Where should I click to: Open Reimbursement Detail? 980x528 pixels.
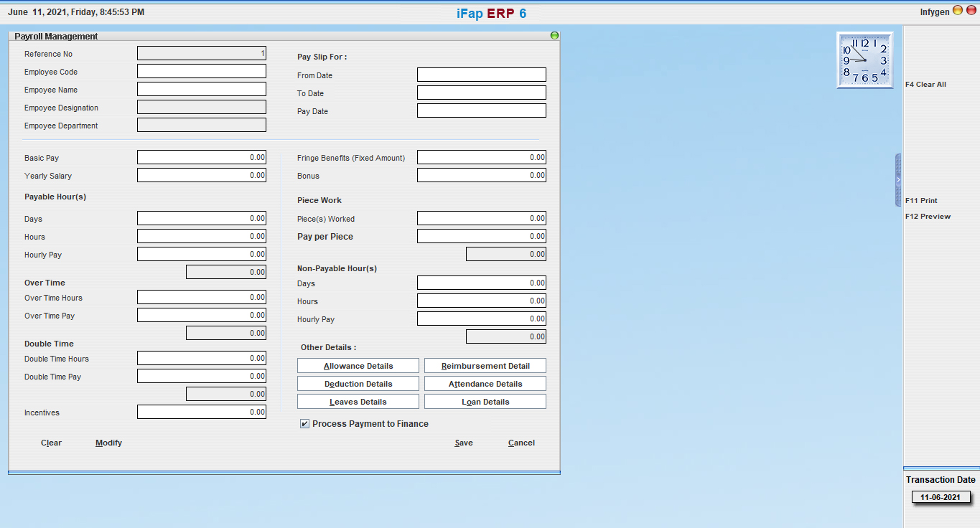pos(485,366)
